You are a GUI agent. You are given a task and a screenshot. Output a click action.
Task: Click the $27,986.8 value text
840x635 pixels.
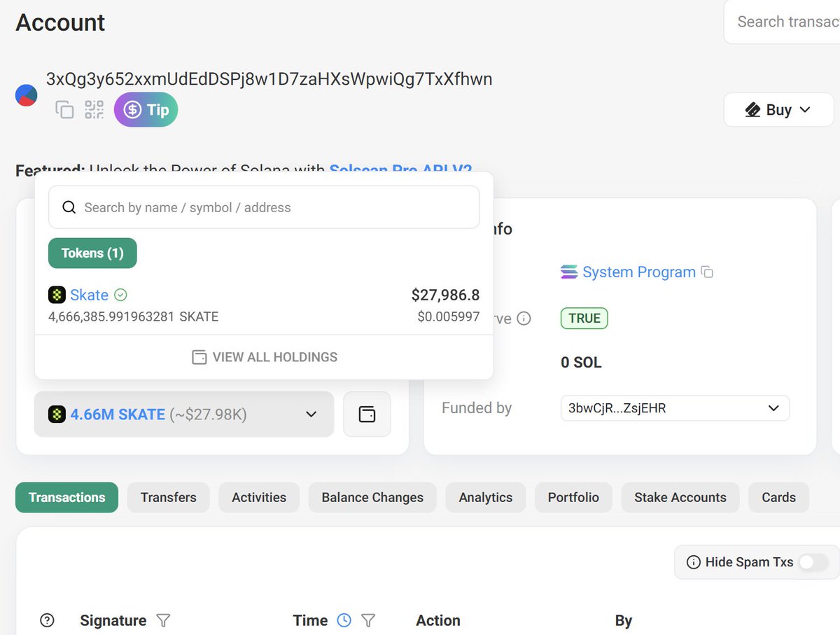tap(445, 295)
